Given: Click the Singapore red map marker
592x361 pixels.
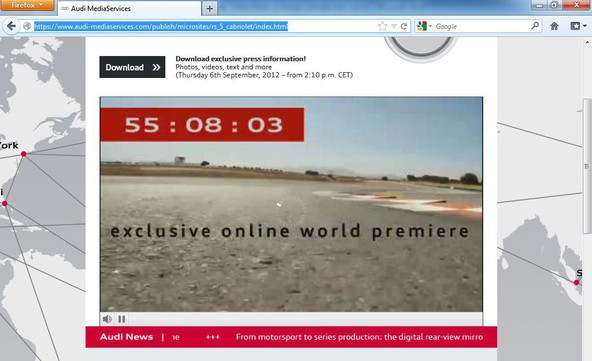Looking at the screenshot, I should (x=577, y=282).
